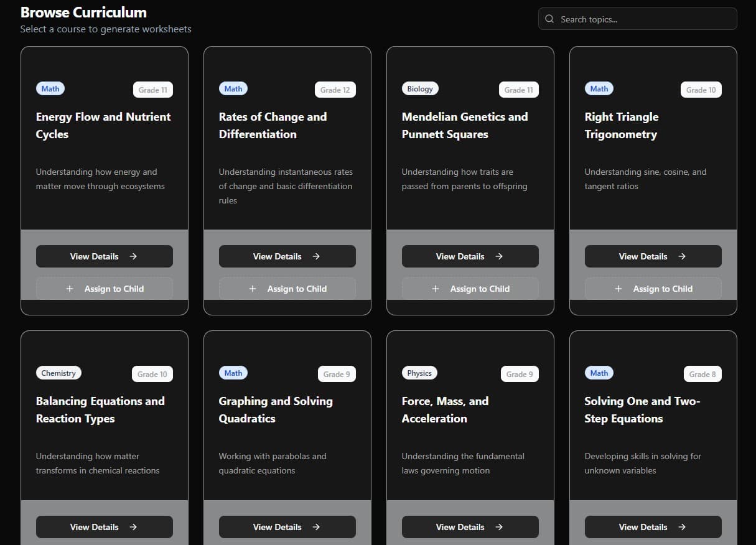Click arrow icon on Right Triangle Trigonometry card

[682, 256]
